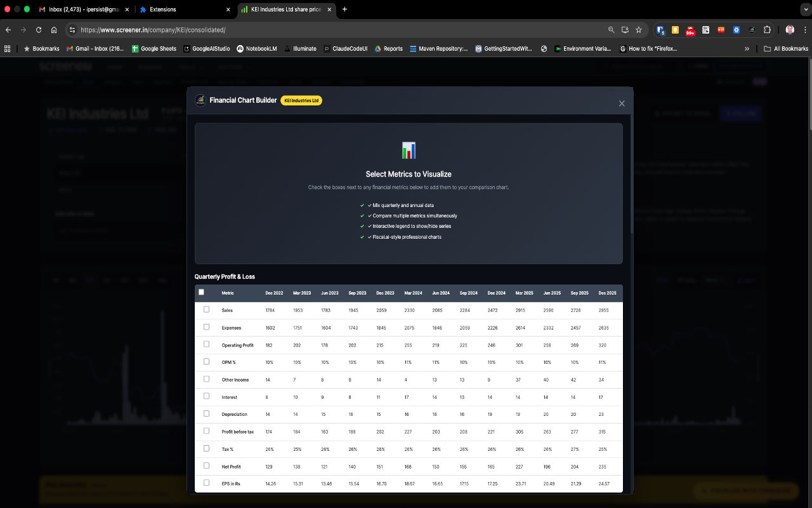Open the All Bookmarks link

point(787,48)
